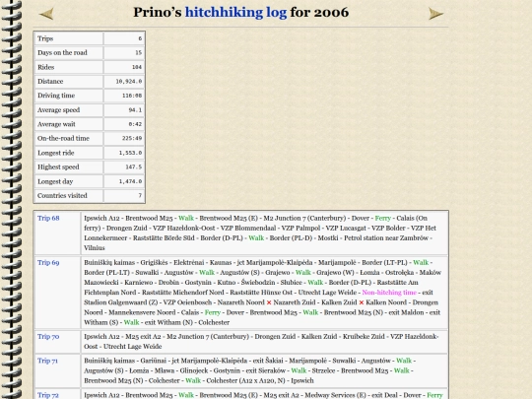Select the average wait value 0:42
Image resolution: width=532 pixels, height=399 pixels.
pyautogui.click(x=135, y=124)
